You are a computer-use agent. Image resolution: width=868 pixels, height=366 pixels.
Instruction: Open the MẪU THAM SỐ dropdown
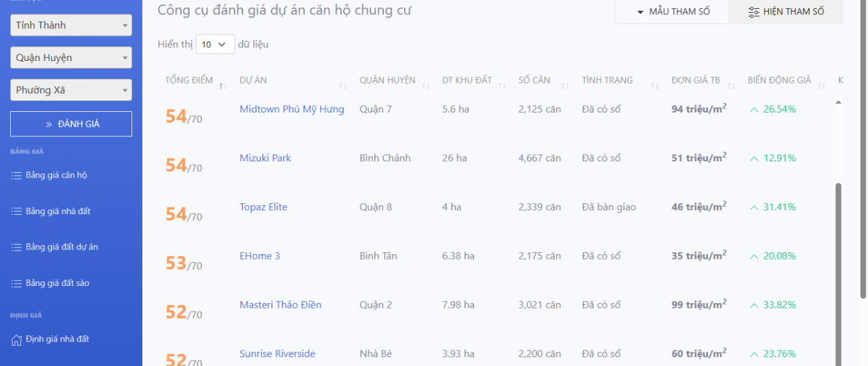672,12
